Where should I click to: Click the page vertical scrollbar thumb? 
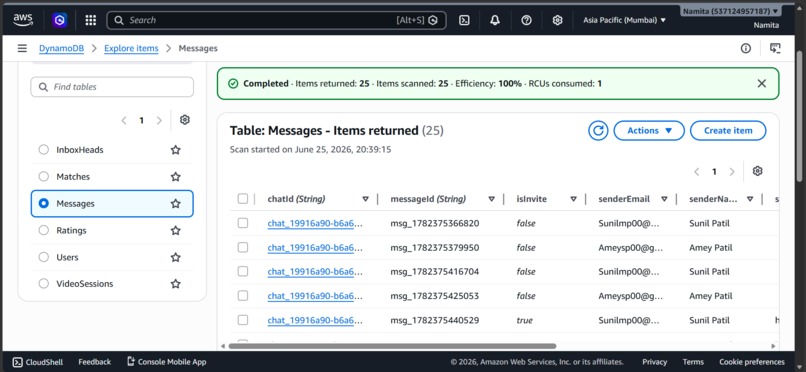click(799, 116)
